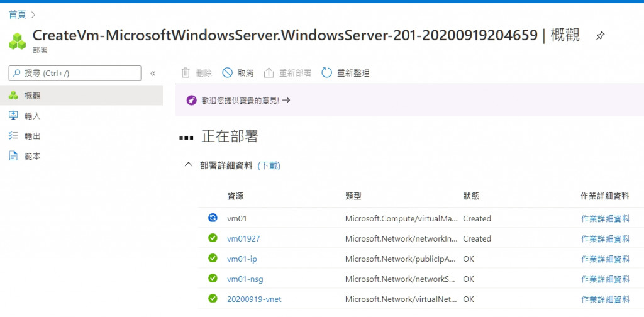Click the green check icon for vm01927
Screen dimensions: 644x317
(213, 238)
